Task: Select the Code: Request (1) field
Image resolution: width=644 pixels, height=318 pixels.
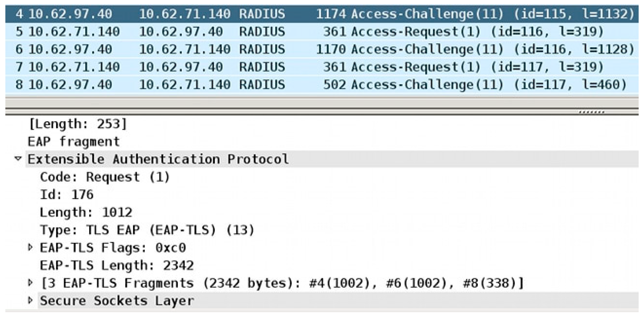Action: (x=105, y=177)
